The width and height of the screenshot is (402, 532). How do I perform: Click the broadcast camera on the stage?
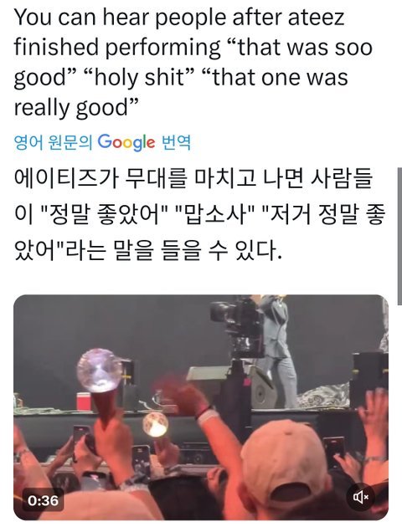(237, 325)
